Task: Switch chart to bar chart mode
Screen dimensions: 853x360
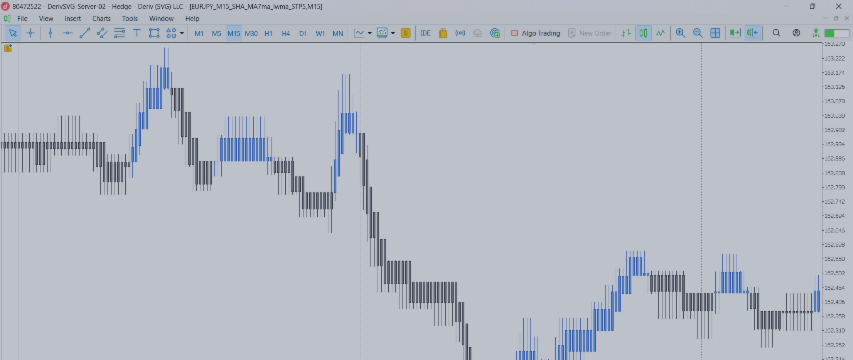Action: point(626,33)
